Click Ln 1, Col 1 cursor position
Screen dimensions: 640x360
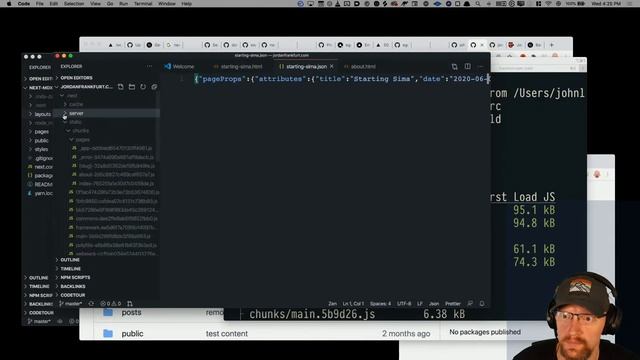[x=353, y=303]
